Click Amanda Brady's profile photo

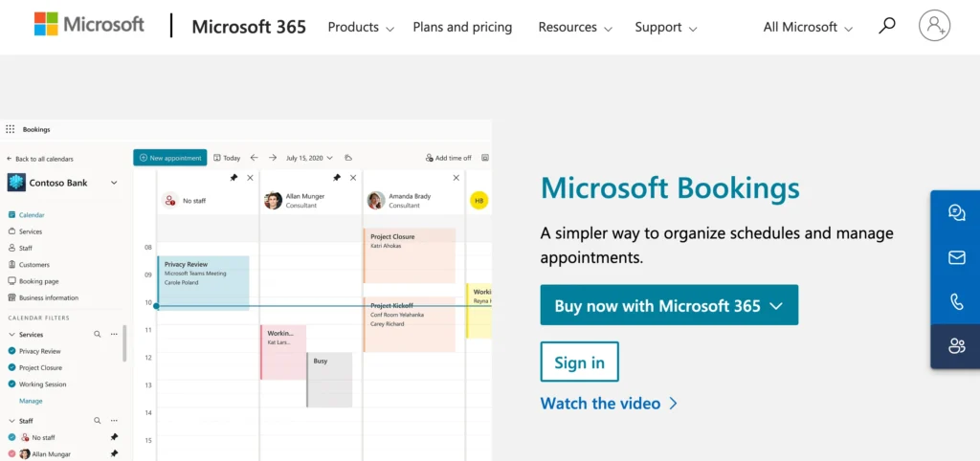[376, 201]
